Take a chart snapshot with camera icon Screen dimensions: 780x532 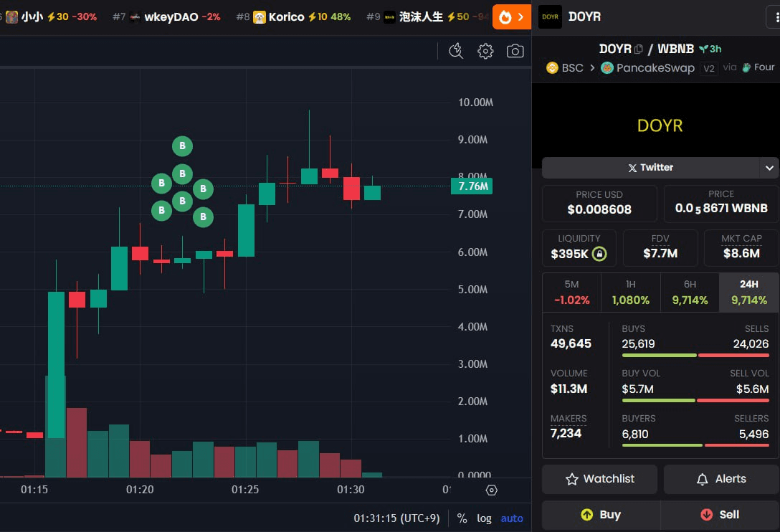point(515,51)
